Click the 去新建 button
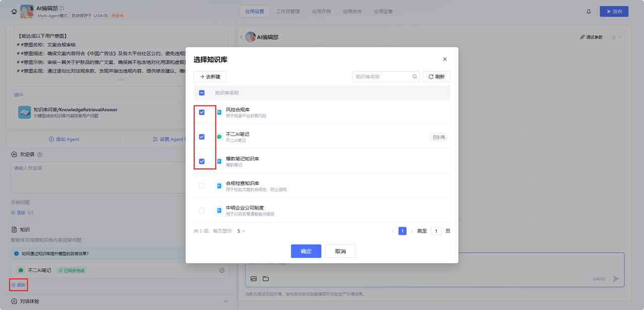 pos(210,77)
